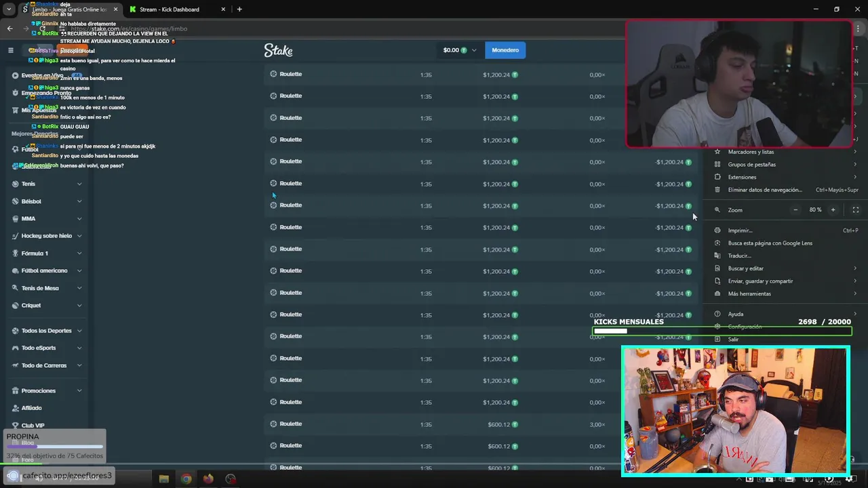The image size is (868, 488).
Task: Open the browser tab search chevron
Action: pyautogui.click(x=9, y=9)
